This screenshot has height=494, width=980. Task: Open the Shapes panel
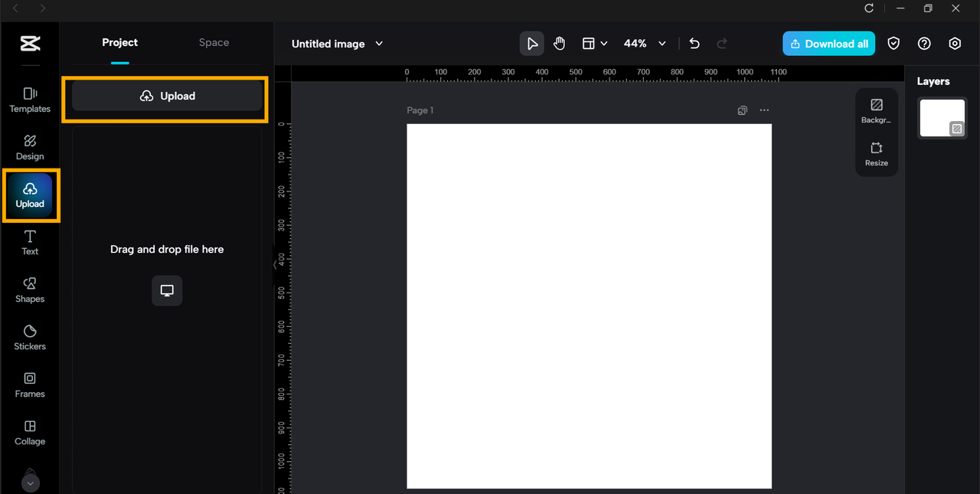30,290
